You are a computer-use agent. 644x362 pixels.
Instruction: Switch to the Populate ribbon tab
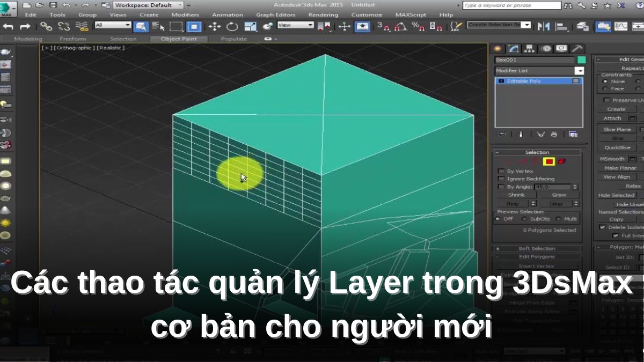pyautogui.click(x=234, y=39)
